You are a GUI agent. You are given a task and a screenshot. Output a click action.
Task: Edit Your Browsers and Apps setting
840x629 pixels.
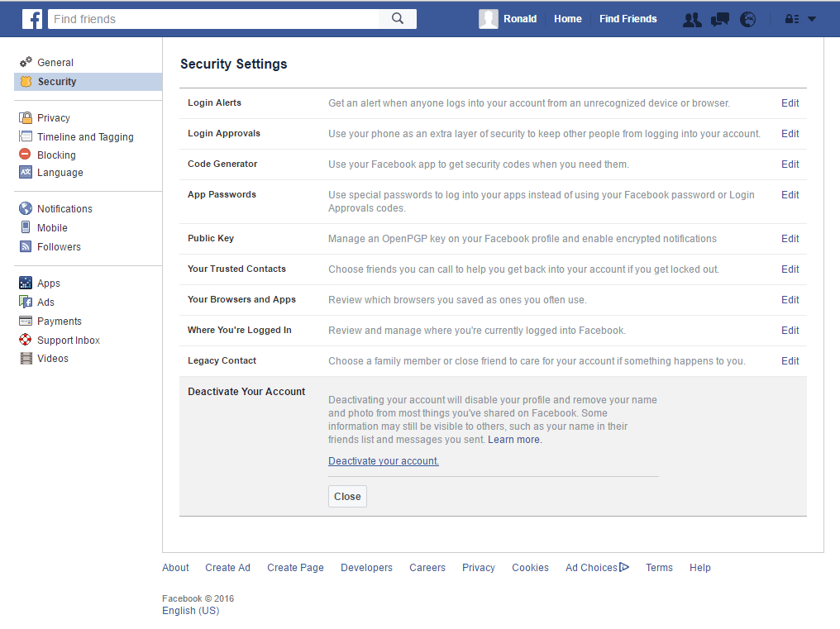tap(790, 299)
